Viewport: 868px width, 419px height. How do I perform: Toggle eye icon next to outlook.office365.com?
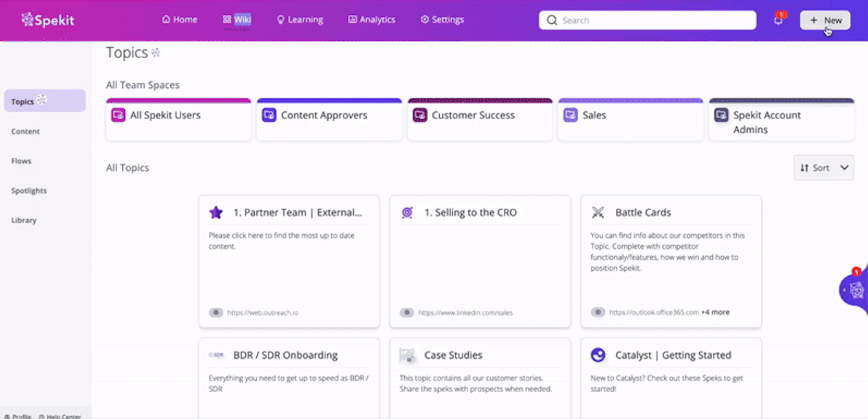pos(598,312)
